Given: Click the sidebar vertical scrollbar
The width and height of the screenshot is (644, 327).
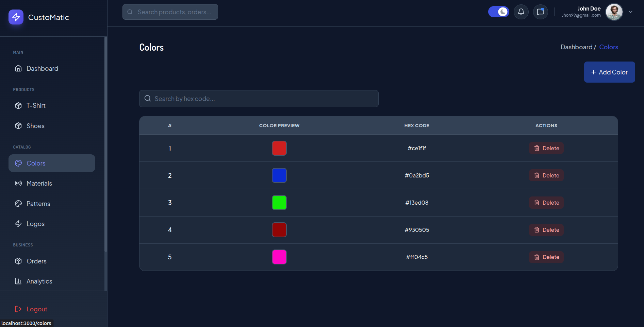Looking at the screenshot, I should point(106,144).
